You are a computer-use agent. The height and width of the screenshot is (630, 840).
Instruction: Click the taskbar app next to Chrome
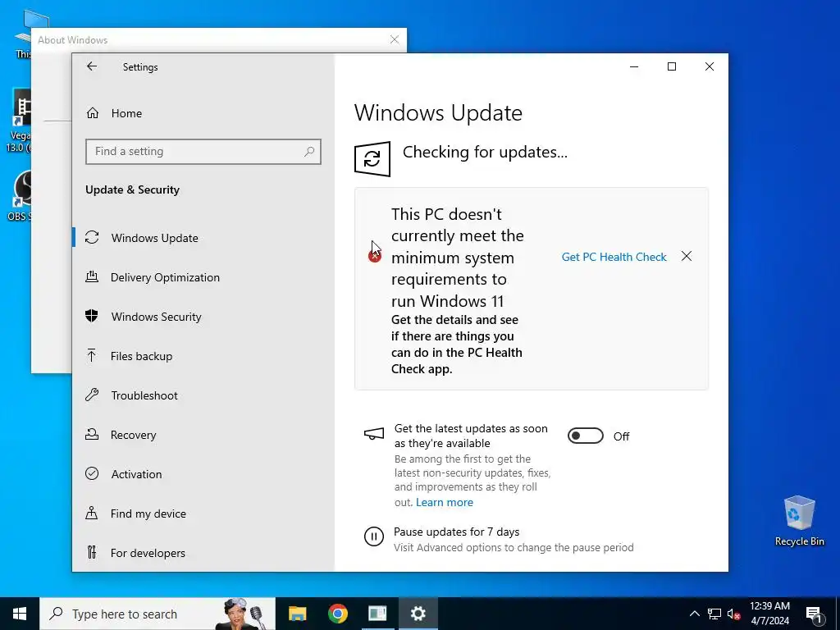click(377, 614)
